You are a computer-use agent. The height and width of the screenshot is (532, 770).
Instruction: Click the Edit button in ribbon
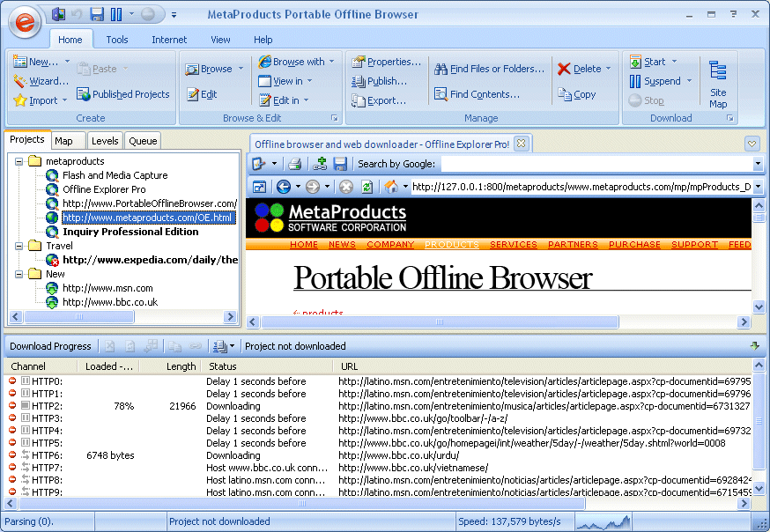point(203,93)
